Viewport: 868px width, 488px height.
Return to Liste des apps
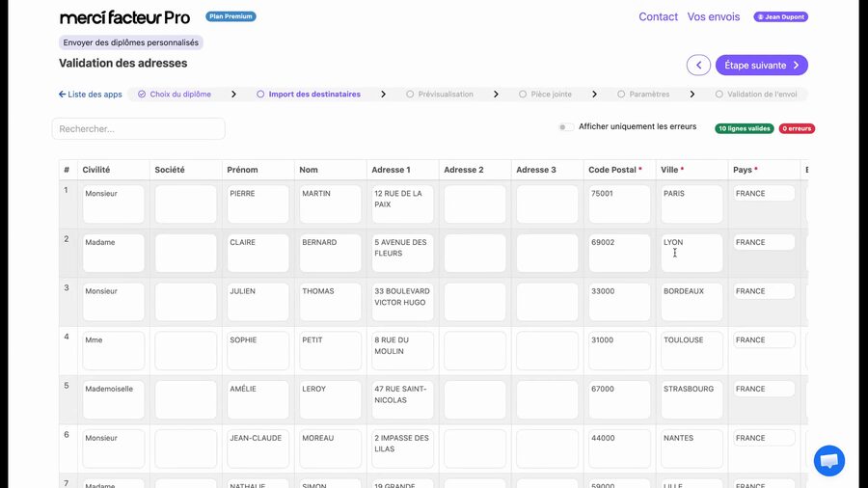pyautogui.click(x=91, y=95)
